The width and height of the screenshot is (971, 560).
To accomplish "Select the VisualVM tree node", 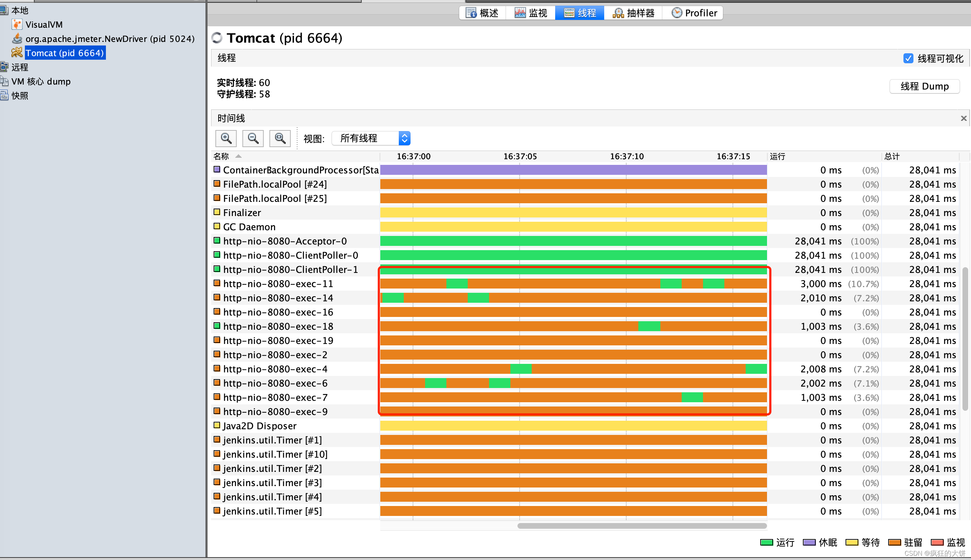I will pyautogui.click(x=44, y=25).
